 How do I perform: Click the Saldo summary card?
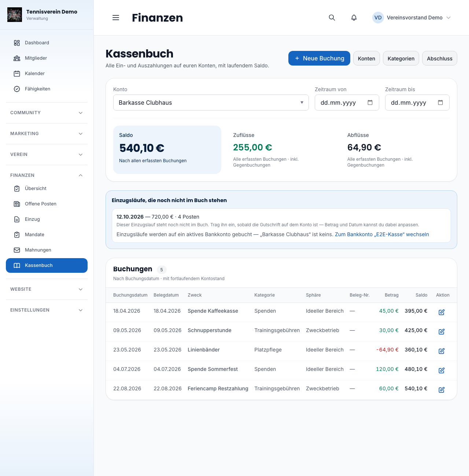(167, 150)
